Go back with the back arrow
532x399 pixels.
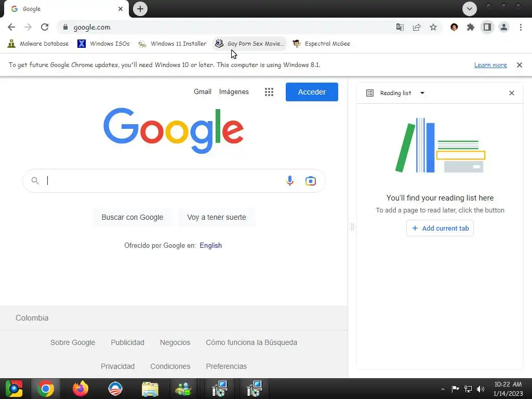[x=11, y=27]
